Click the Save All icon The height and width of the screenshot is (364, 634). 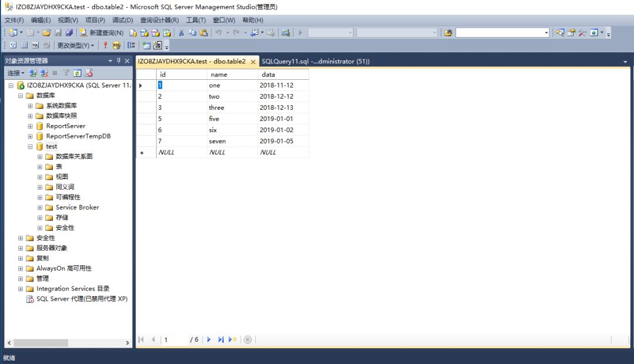69,33
